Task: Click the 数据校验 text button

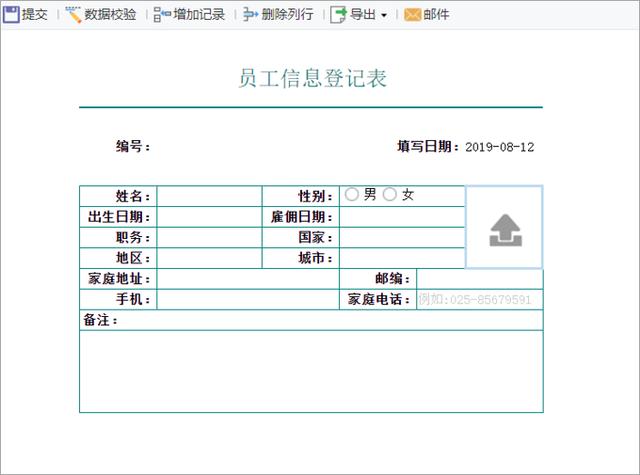Action: [110, 15]
